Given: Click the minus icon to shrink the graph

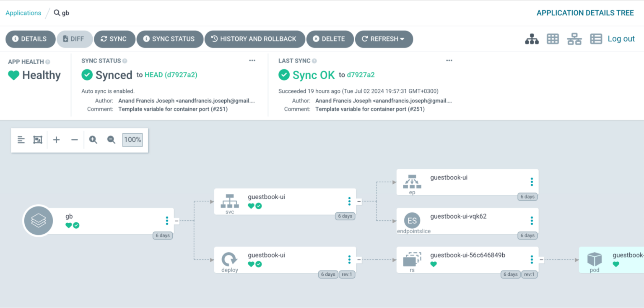Looking at the screenshot, I should [x=74, y=139].
